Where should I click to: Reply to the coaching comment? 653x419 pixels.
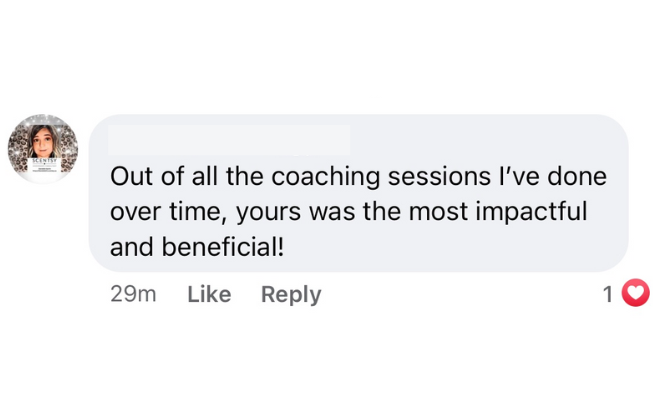[x=291, y=294]
